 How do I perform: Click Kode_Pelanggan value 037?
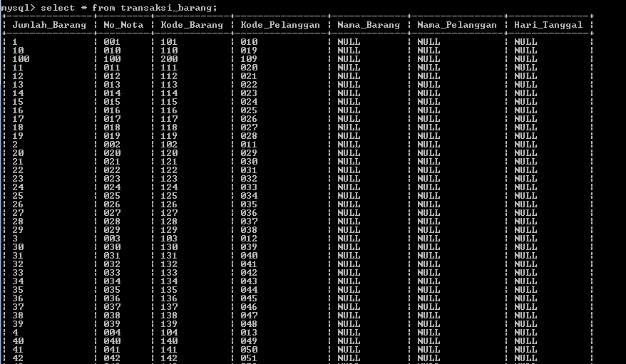[x=249, y=222]
